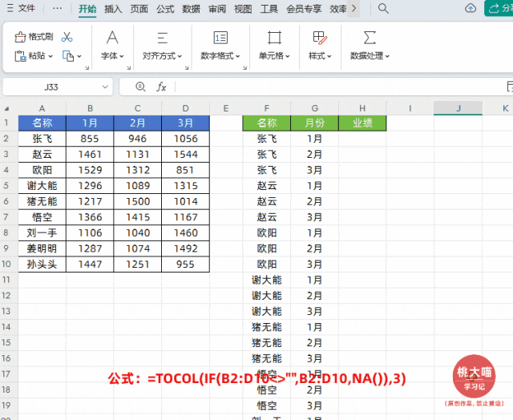Viewport: 513px width, 420px height.
Task: Switch to the 插入 tab
Action: (x=113, y=9)
